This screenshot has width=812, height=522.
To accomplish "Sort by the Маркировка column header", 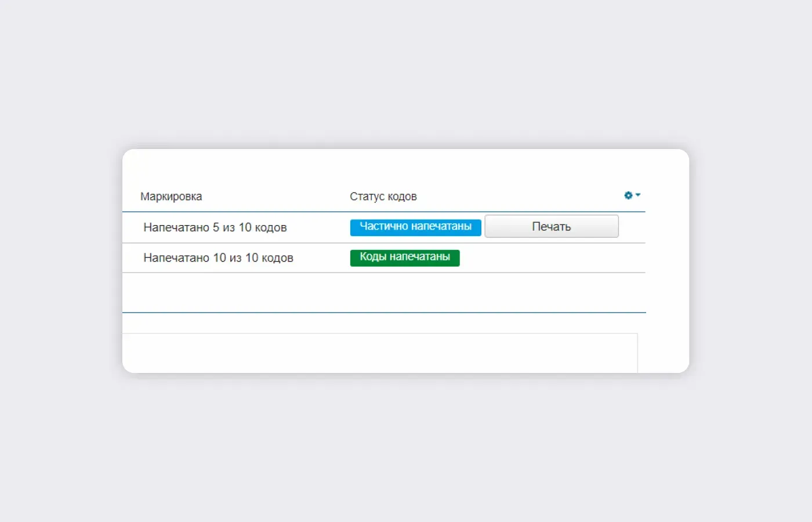I will click(x=171, y=197).
